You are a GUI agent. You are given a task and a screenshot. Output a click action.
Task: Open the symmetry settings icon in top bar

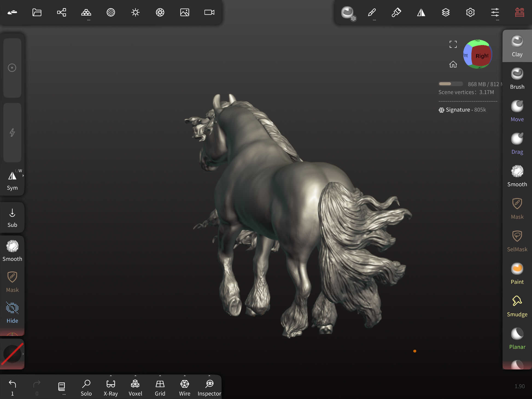[x=421, y=12]
